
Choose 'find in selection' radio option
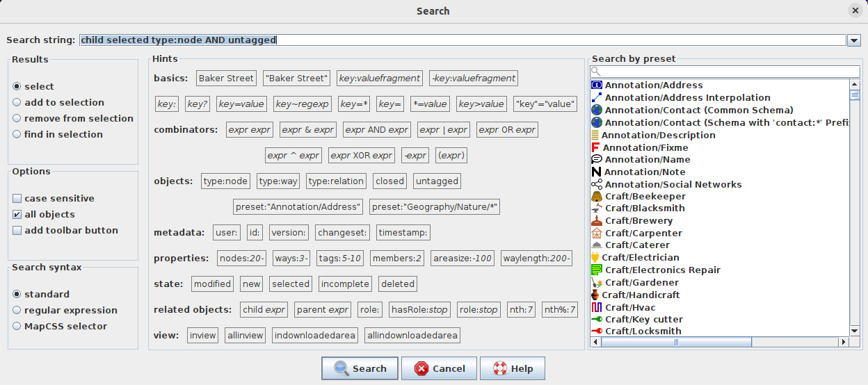pyautogui.click(x=57, y=134)
